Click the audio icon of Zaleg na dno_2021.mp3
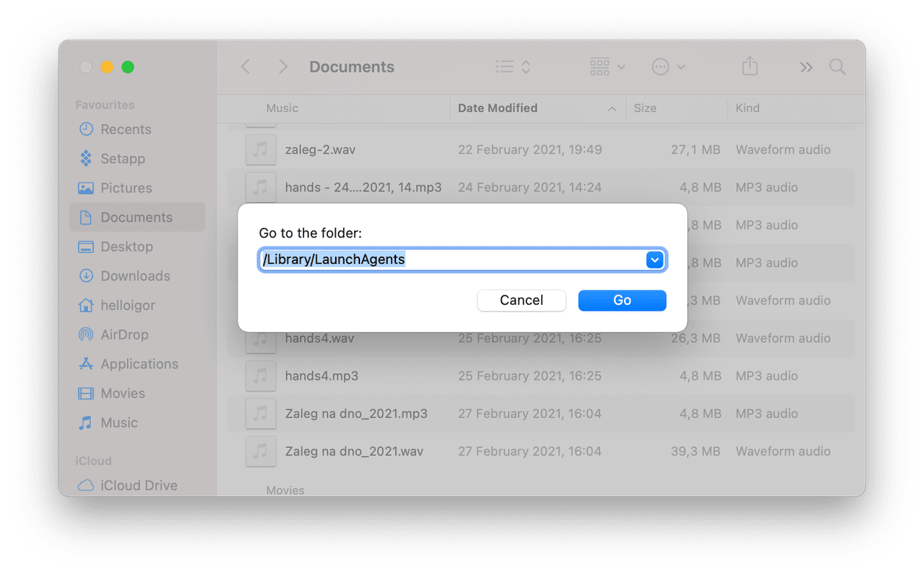The width and height of the screenshot is (924, 574). pyautogui.click(x=260, y=413)
